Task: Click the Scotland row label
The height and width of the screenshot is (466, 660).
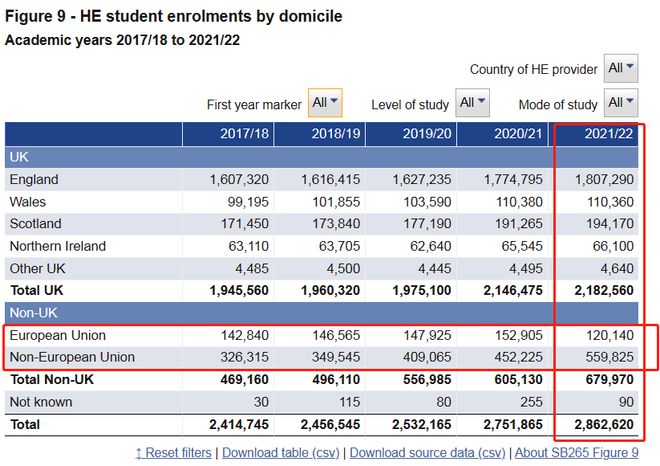Action: [x=36, y=224]
